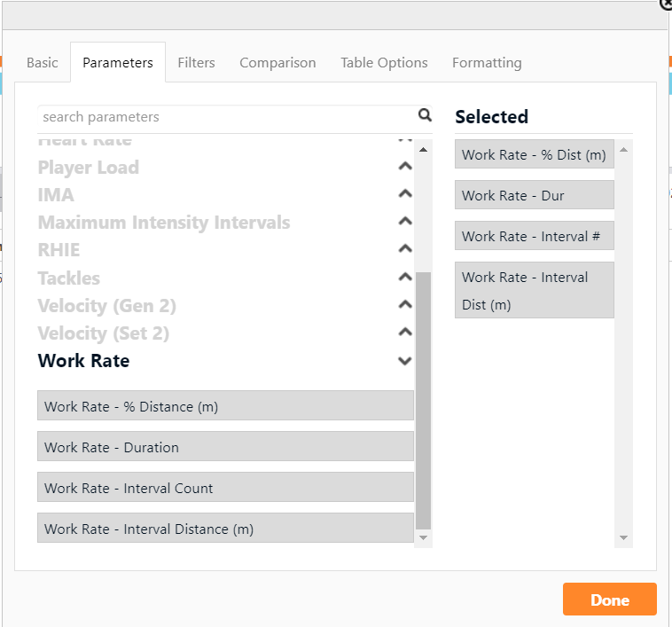Open the Filters tab

[x=196, y=63]
